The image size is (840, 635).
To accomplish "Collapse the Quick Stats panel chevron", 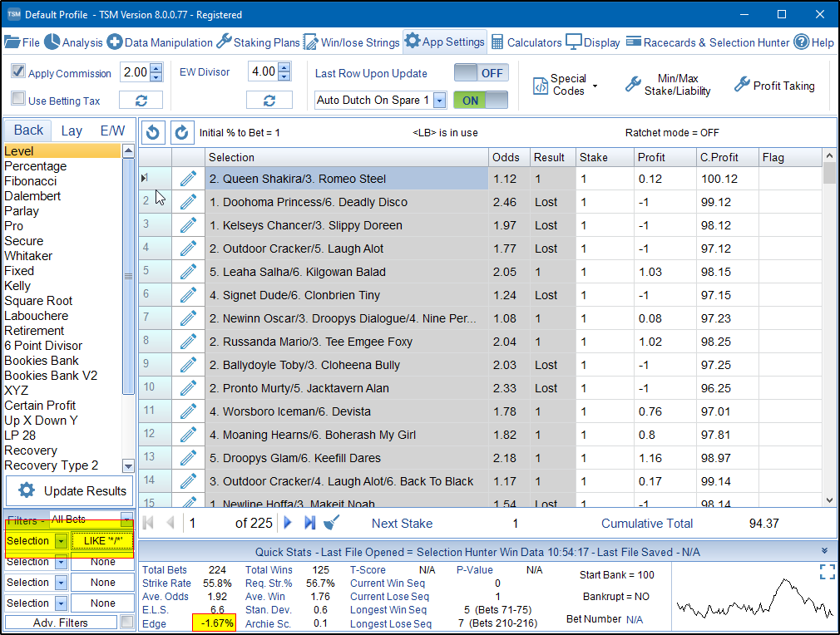I will tap(824, 551).
